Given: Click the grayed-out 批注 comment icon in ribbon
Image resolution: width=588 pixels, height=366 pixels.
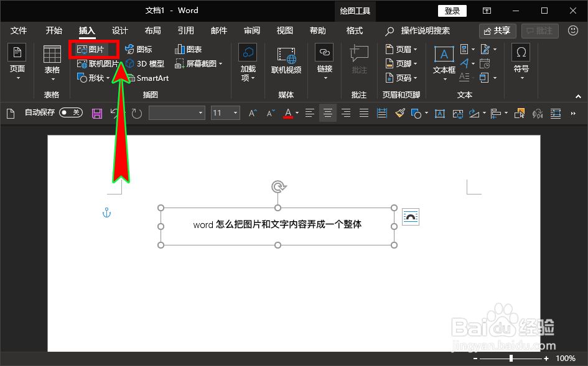Looking at the screenshot, I should [359, 60].
